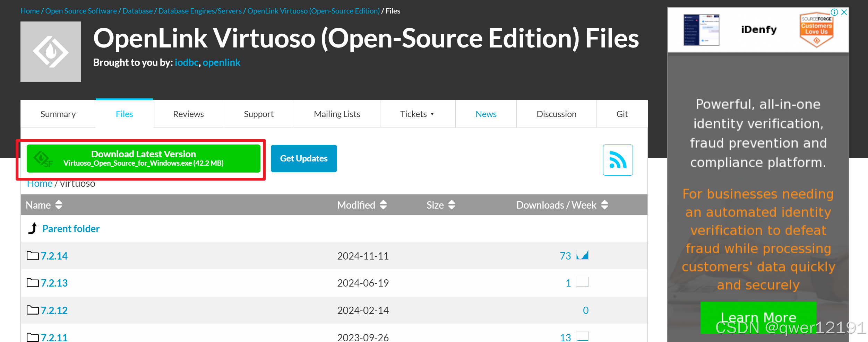Sort by Downloads / Week column
This screenshot has width=868, height=342.
(x=562, y=205)
